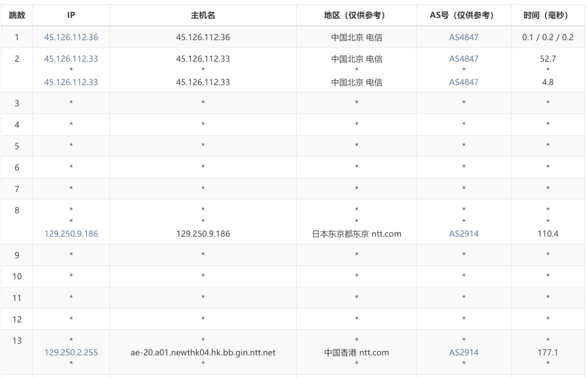Select hostname ae-20.a01.newthk04.hk.bb.gin.ntt.net

tap(203, 353)
